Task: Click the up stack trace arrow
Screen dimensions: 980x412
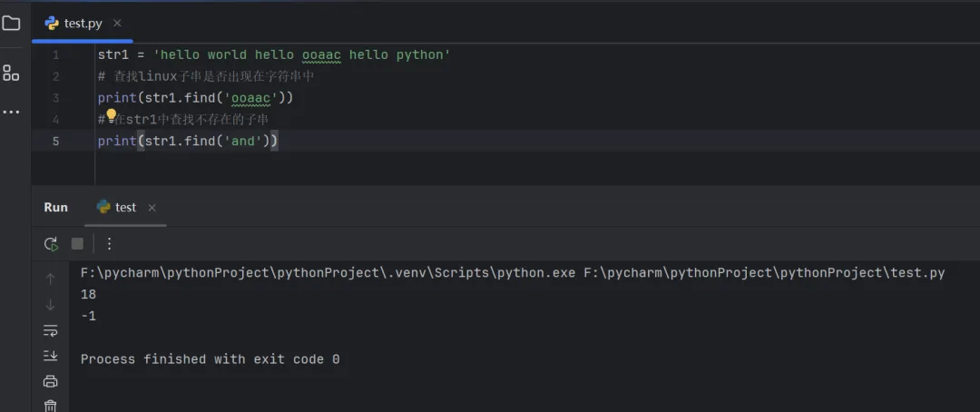Action: (x=51, y=279)
